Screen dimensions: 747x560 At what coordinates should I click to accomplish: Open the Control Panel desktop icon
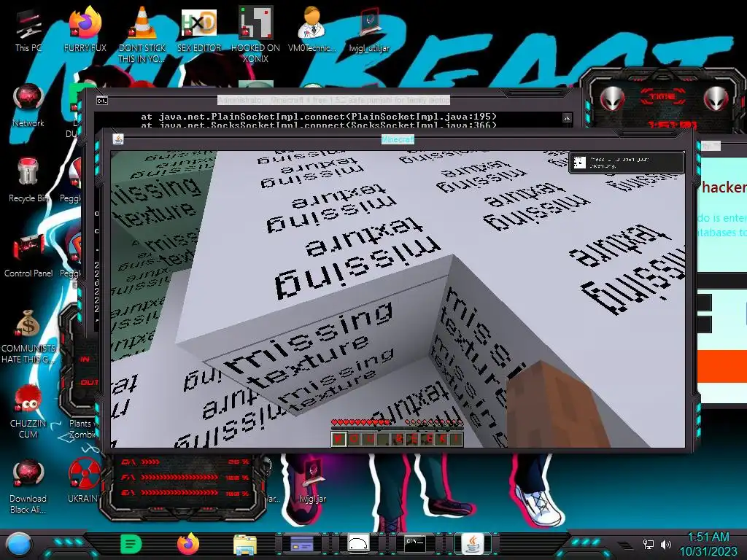tap(28, 257)
